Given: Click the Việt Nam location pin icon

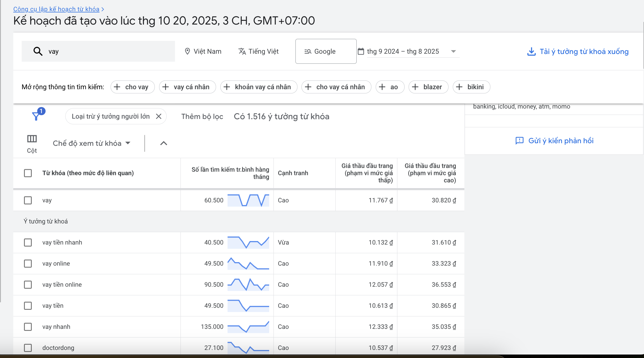Looking at the screenshot, I should tap(187, 51).
